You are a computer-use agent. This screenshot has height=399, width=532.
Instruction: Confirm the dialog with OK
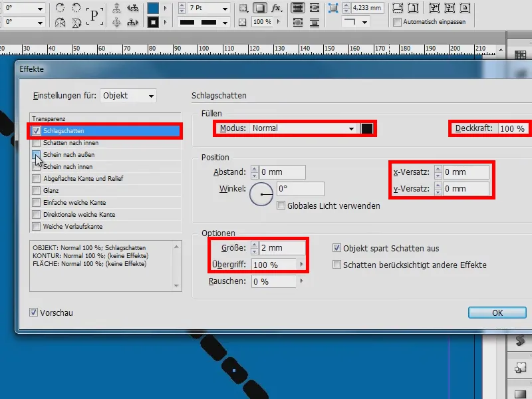point(497,313)
